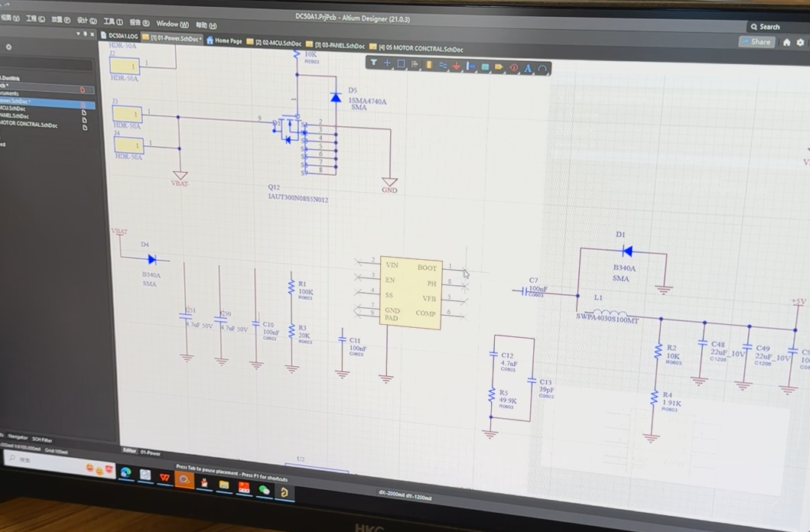Select the Arc drawing tool icon
Viewport: 810px width, 532px height.
click(542, 69)
